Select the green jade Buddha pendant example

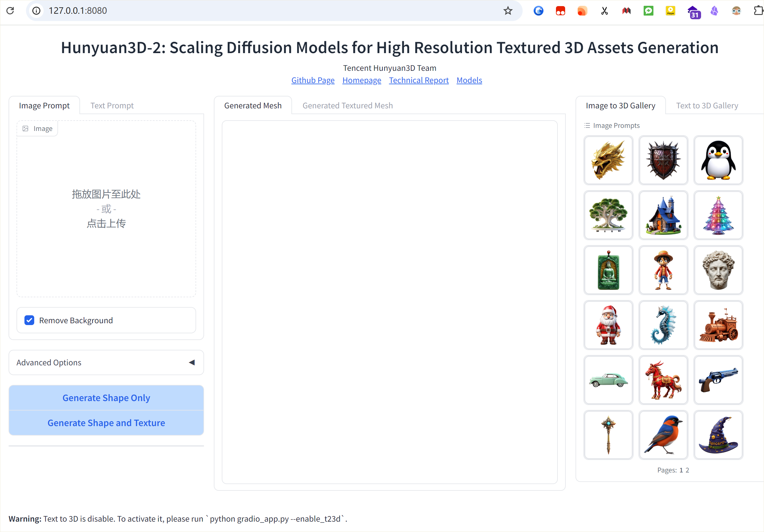point(608,270)
